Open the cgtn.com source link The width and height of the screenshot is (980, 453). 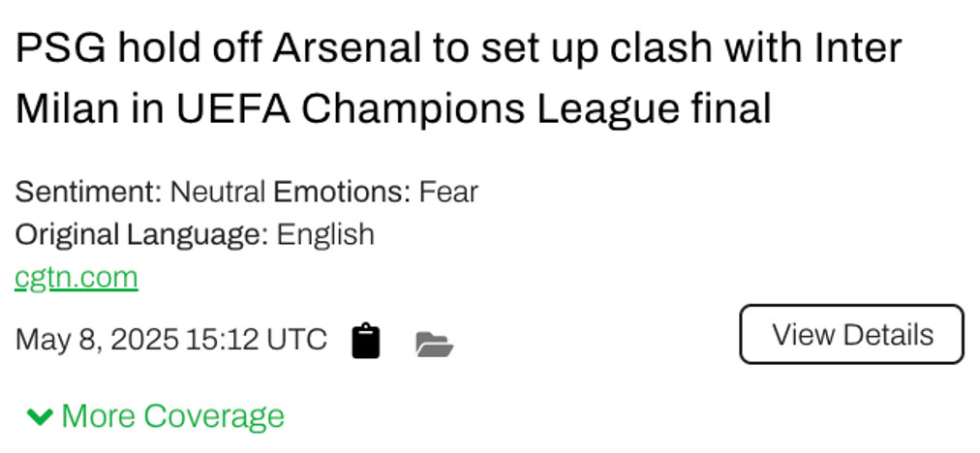pos(77,278)
